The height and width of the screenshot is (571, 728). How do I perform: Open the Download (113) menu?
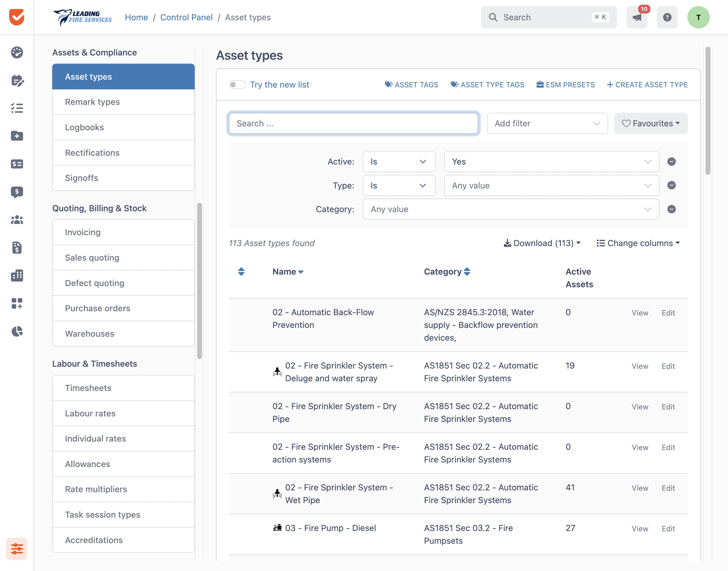542,243
